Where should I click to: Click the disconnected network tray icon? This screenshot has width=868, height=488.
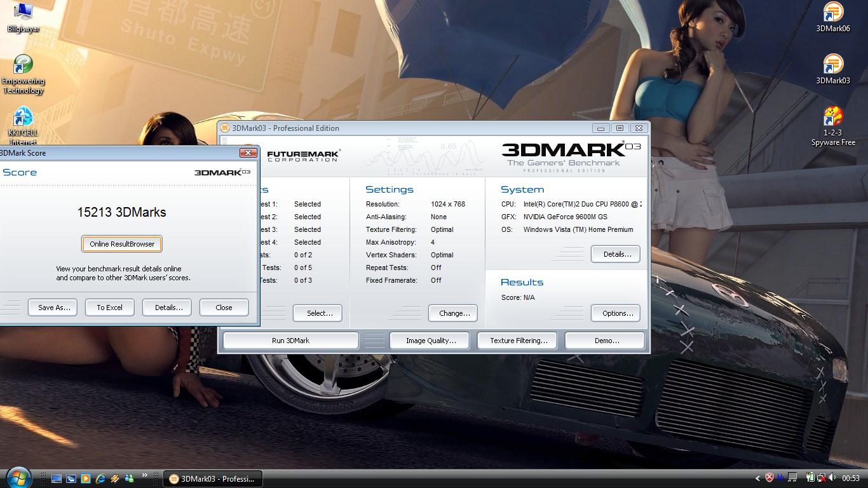coord(822,477)
